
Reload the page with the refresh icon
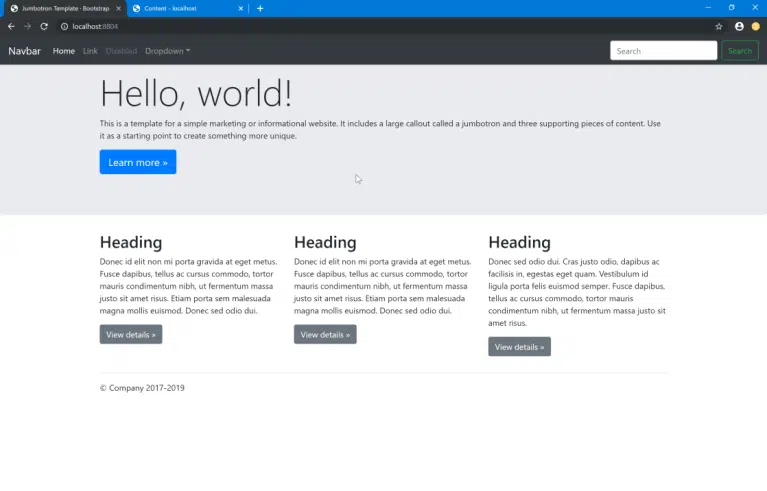[x=44, y=26]
